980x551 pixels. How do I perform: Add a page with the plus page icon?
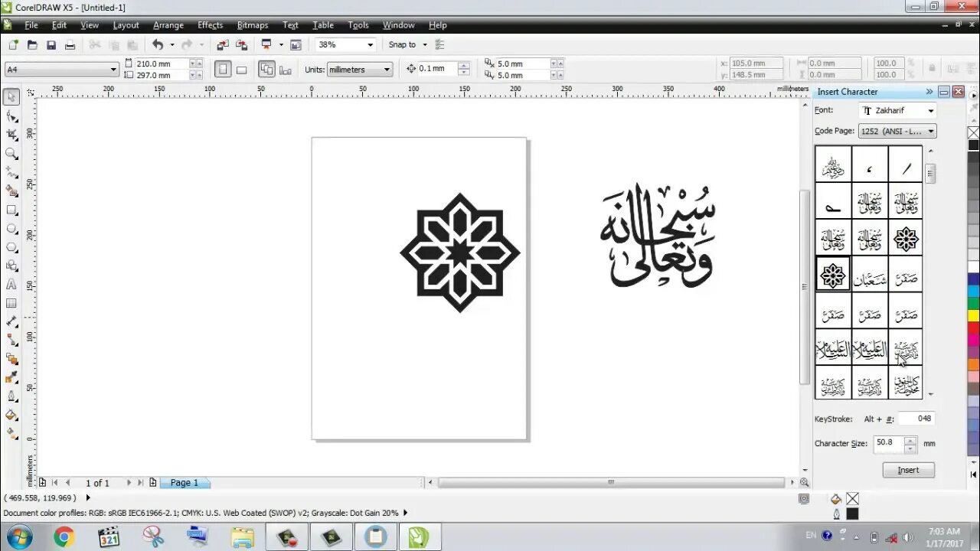(x=153, y=483)
